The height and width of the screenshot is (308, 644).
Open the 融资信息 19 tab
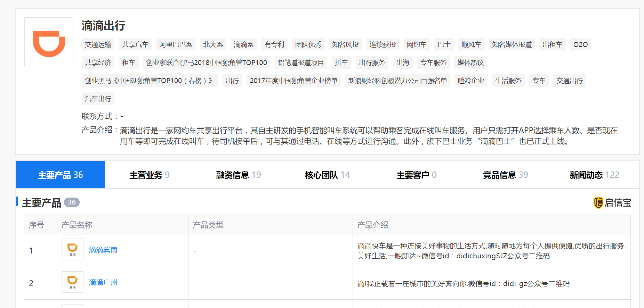point(239,175)
